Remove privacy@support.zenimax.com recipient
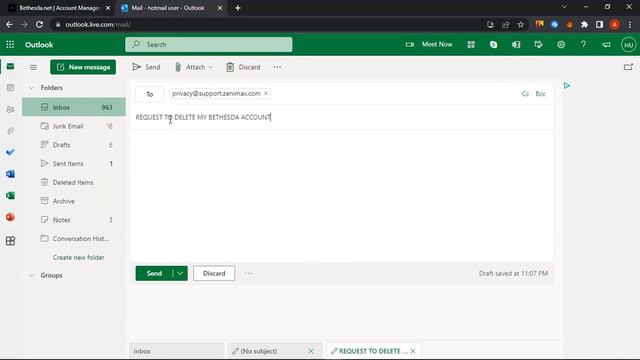This screenshot has width=640, height=360. tap(266, 93)
